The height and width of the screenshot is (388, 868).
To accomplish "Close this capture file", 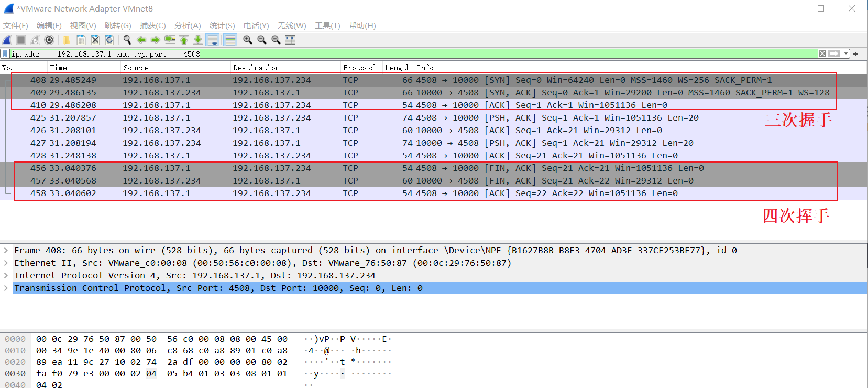I will pyautogui.click(x=95, y=40).
